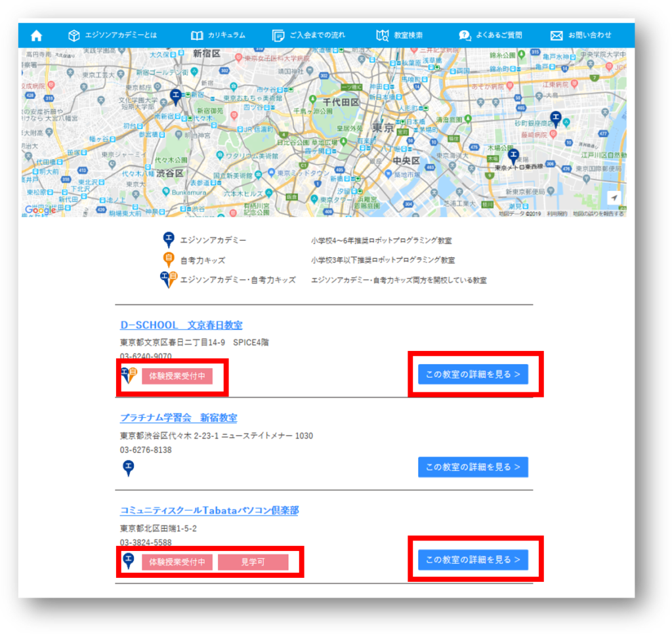Click the 六本木ヒルズ label on the map
The height and width of the screenshot is (635, 672).
click(x=243, y=194)
